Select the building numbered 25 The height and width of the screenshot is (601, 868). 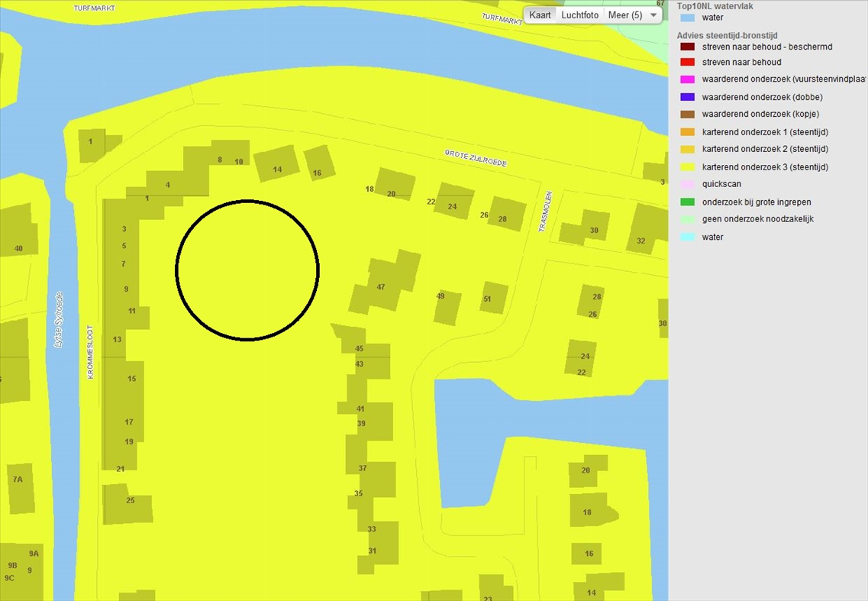[127, 503]
